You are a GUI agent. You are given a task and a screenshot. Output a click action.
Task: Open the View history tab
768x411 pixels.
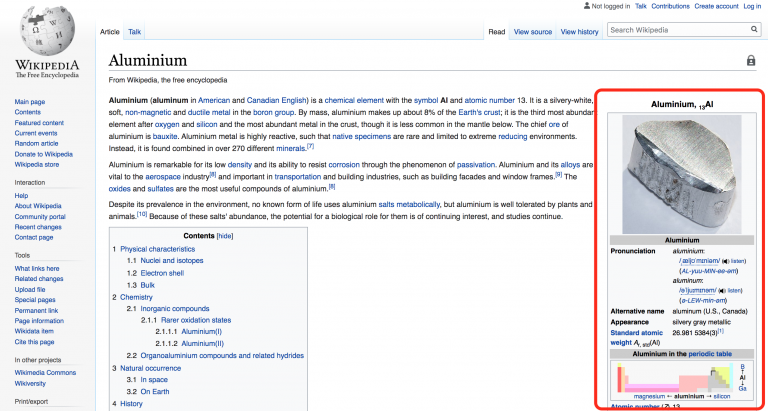(x=579, y=32)
